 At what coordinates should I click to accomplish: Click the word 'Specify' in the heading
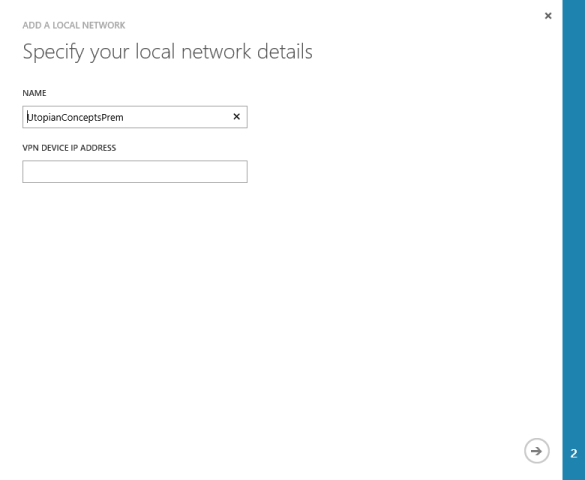coord(53,52)
